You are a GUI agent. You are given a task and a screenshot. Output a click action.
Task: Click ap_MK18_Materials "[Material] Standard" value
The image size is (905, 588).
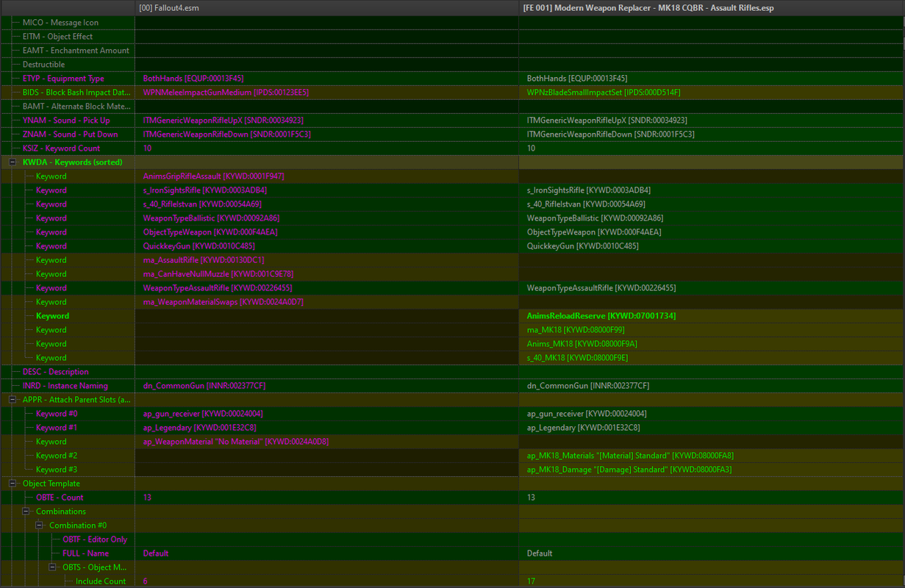[630, 455]
